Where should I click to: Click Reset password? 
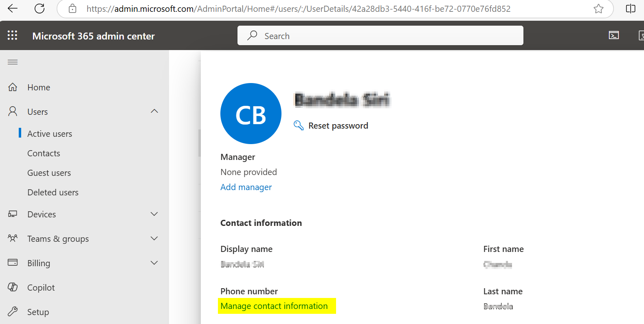pyautogui.click(x=338, y=126)
